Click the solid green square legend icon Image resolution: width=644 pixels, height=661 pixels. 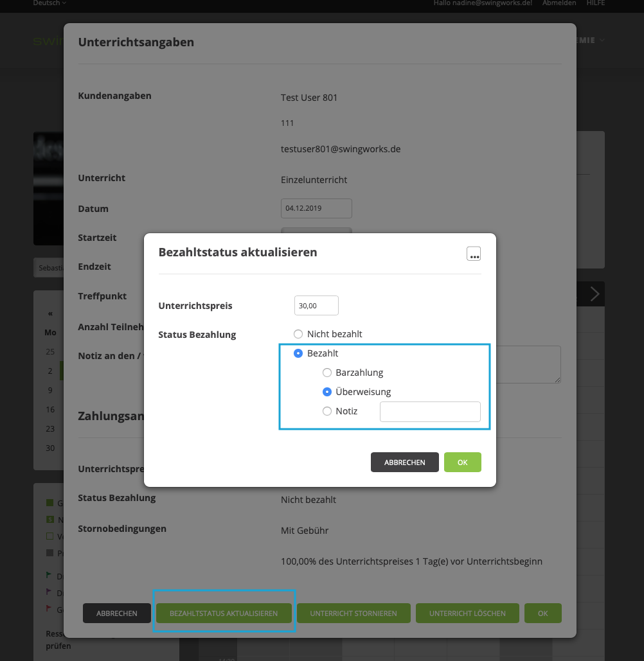pos(50,502)
